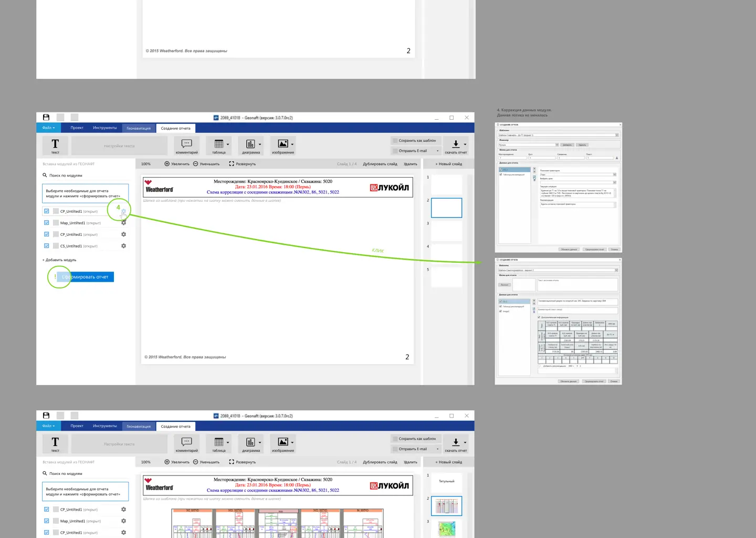The image size is (756, 538).
Task: Open Файл dropdown menu in middle window
Action: (49, 128)
